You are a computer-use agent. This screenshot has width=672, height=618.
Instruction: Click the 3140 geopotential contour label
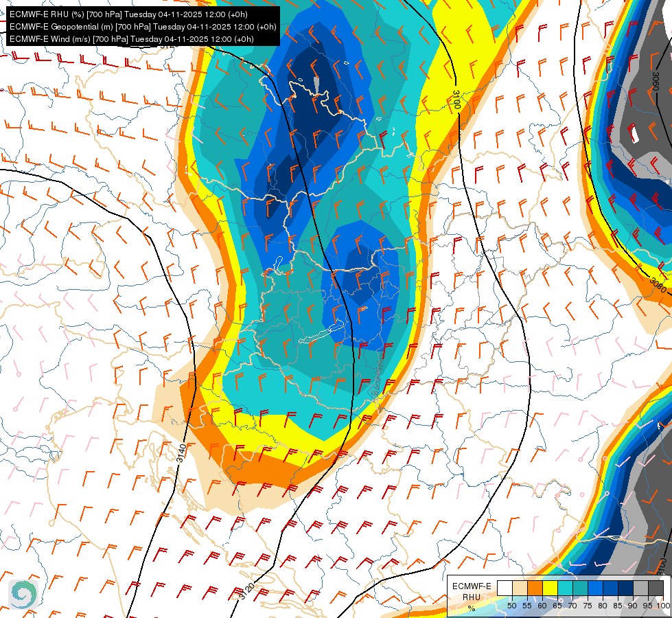pos(181,453)
